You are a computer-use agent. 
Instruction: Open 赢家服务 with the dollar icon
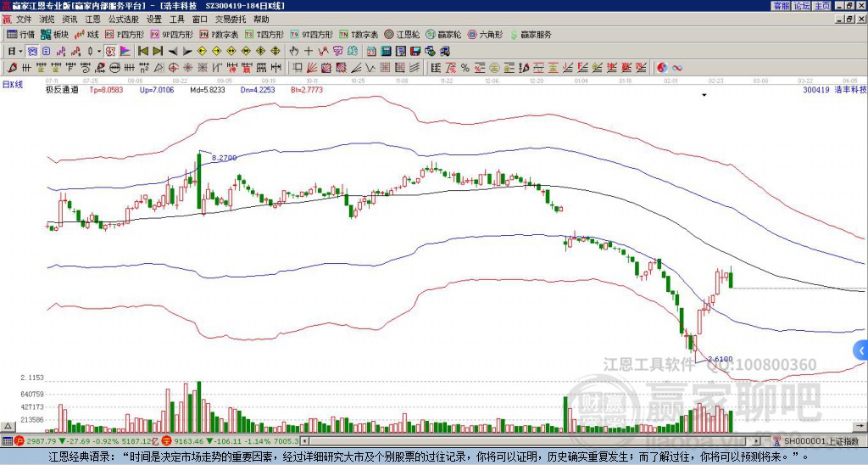531,34
